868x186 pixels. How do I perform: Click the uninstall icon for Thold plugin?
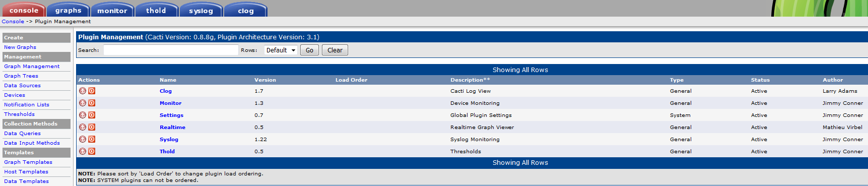(83, 151)
